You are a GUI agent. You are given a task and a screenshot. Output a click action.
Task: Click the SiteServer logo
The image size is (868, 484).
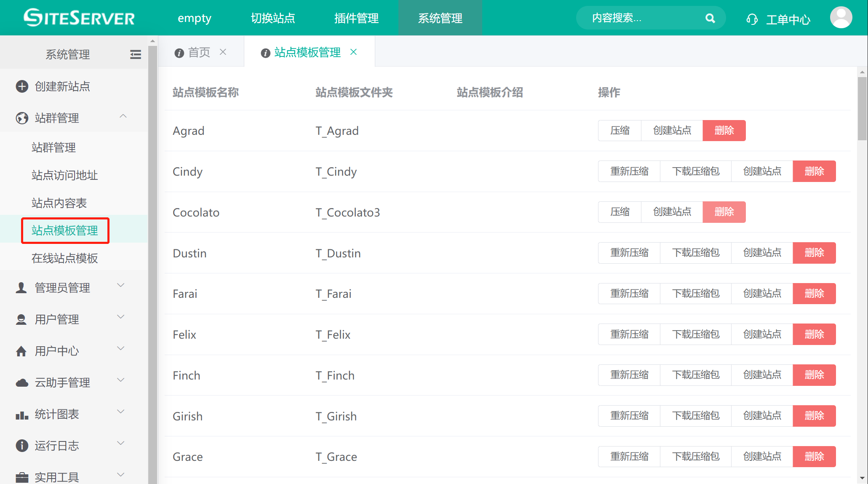pyautogui.click(x=79, y=18)
